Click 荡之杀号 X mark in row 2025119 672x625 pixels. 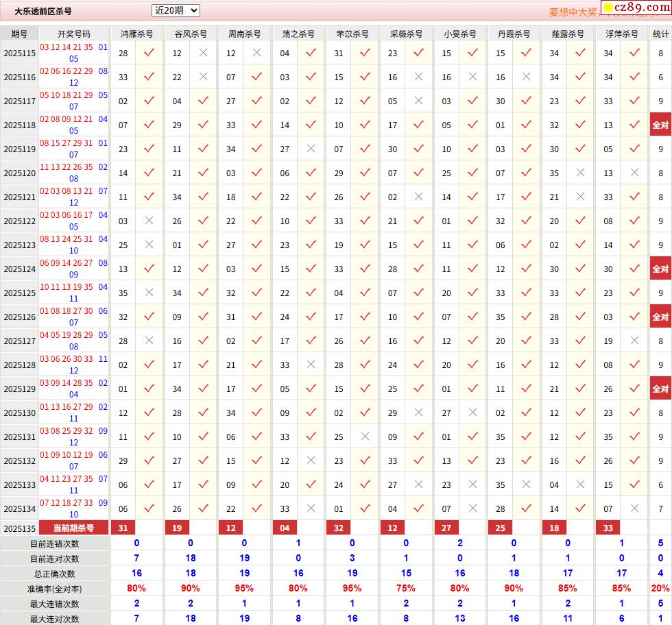click(x=311, y=149)
